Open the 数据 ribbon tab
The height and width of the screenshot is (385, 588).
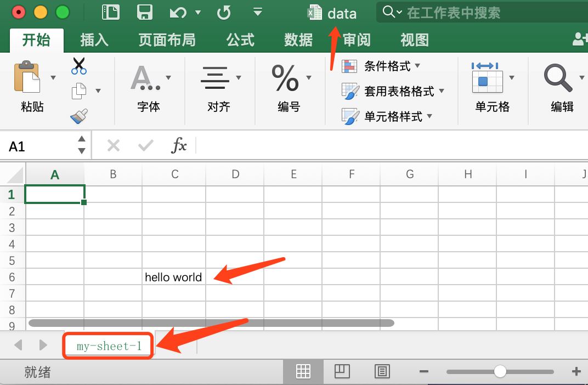(x=298, y=39)
